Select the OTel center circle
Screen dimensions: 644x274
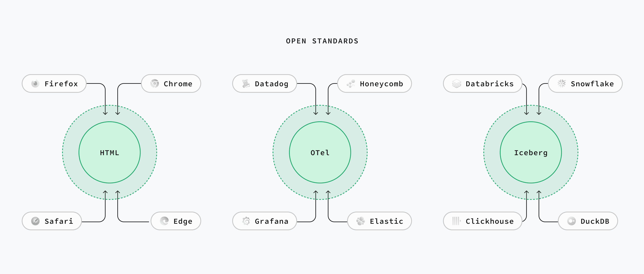tap(320, 153)
